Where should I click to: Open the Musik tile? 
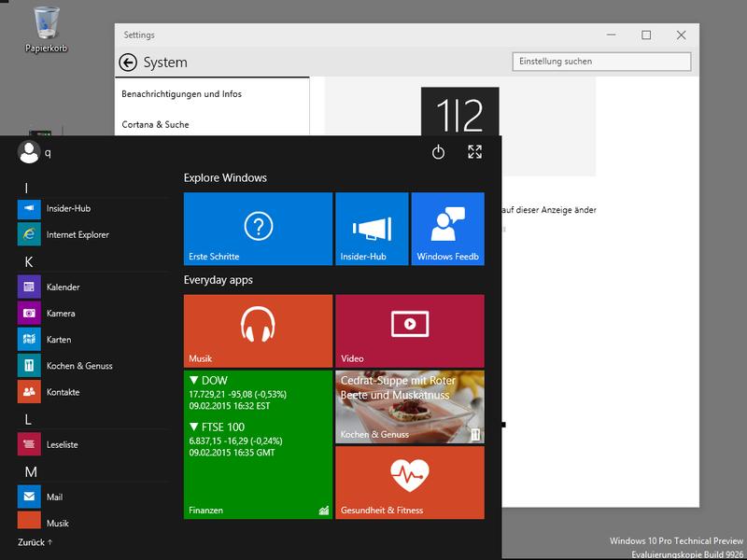tap(258, 331)
